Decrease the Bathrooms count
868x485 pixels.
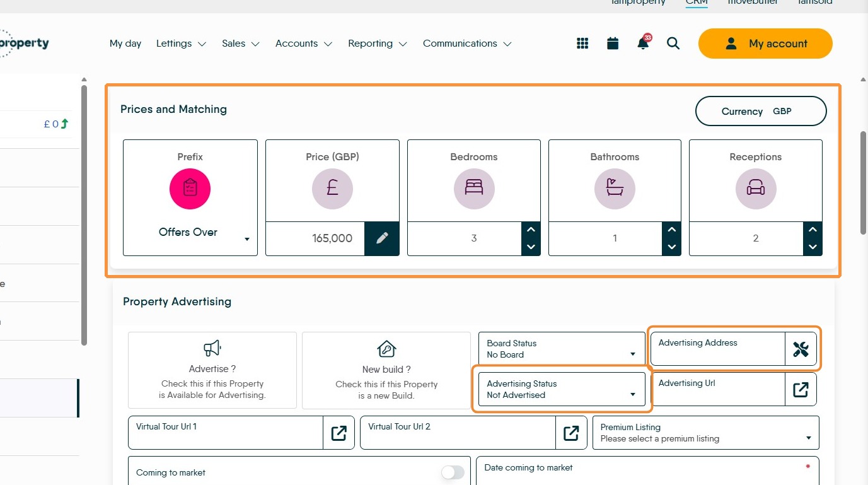click(x=672, y=247)
